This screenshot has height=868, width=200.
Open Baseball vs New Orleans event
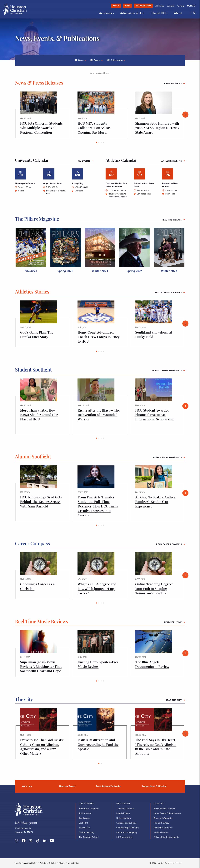click(170, 185)
